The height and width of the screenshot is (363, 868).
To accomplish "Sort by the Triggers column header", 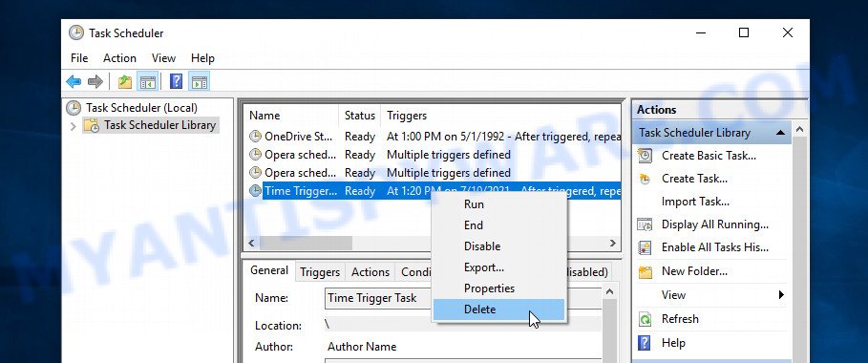I will 501,116.
